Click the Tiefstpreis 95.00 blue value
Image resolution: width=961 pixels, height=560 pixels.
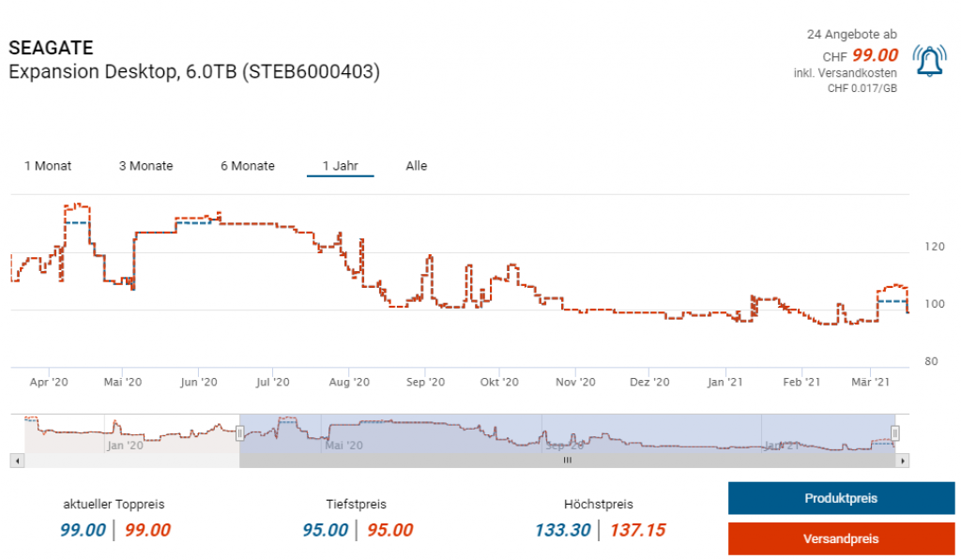(x=325, y=530)
